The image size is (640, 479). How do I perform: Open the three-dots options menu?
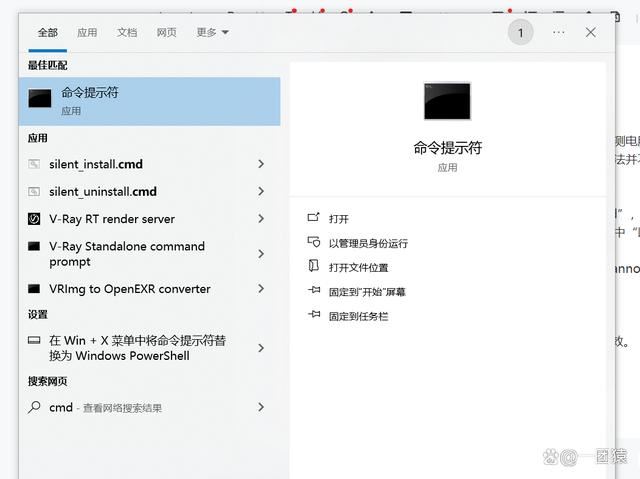click(x=558, y=32)
